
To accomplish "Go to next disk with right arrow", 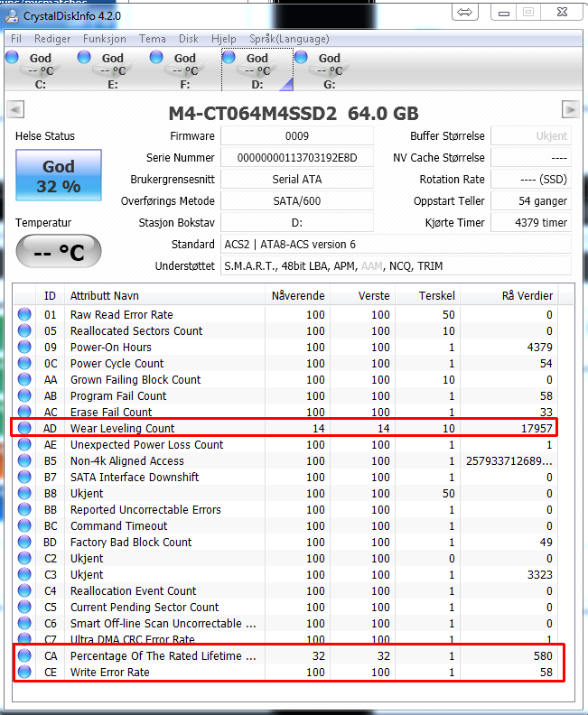I will [570, 109].
